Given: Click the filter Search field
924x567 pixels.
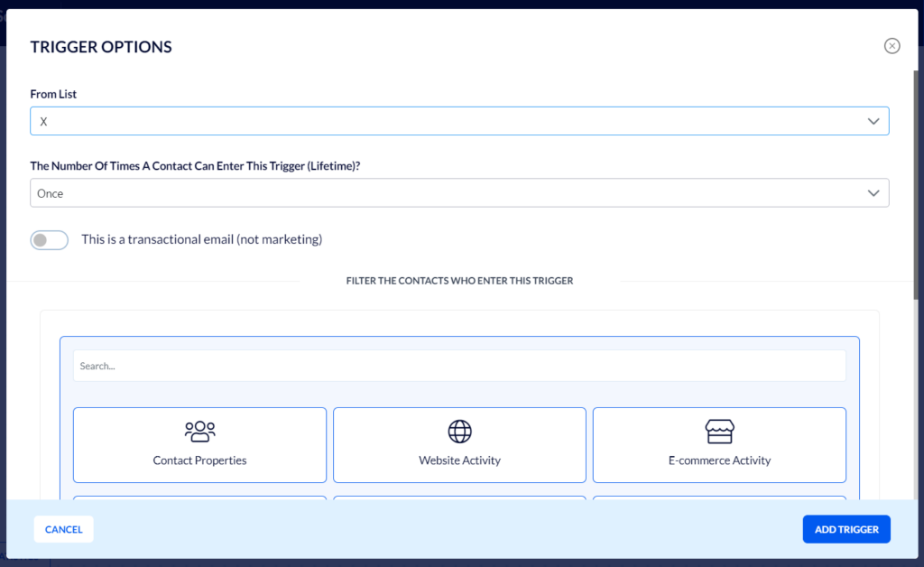Looking at the screenshot, I should 459,366.
